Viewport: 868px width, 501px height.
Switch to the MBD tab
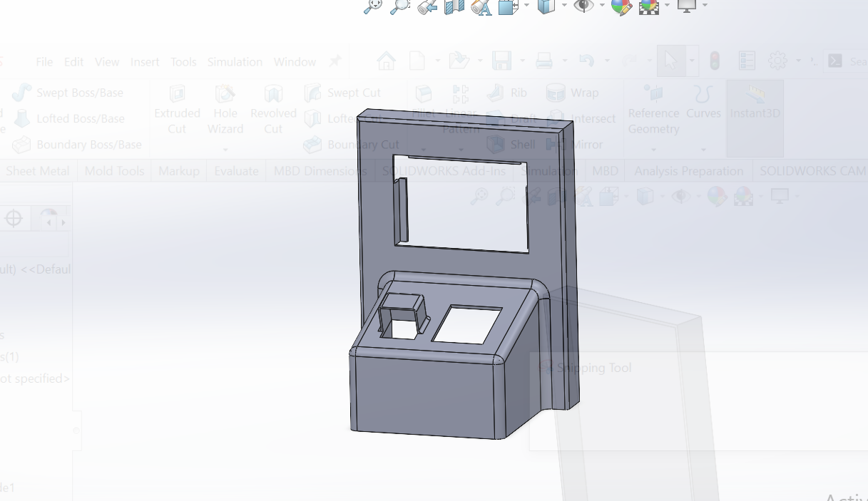606,171
